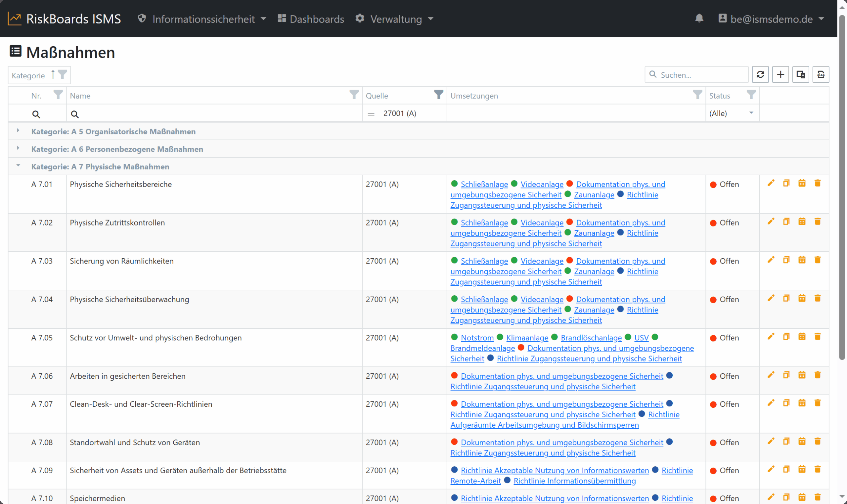Click the refresh icon beside the search box
Image resolution: width=847 pixels, height=504 pixels.
(x=760, y=74)
